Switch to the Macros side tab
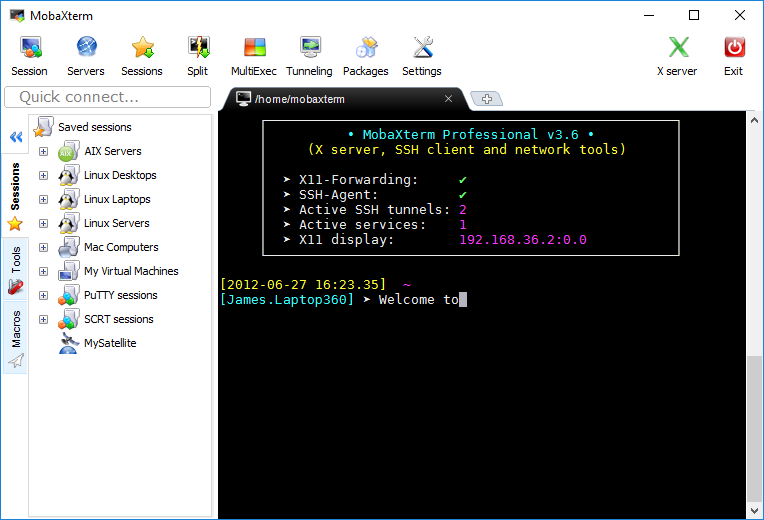The width and height of the screenshot is (764, 520). click(16, 338)
